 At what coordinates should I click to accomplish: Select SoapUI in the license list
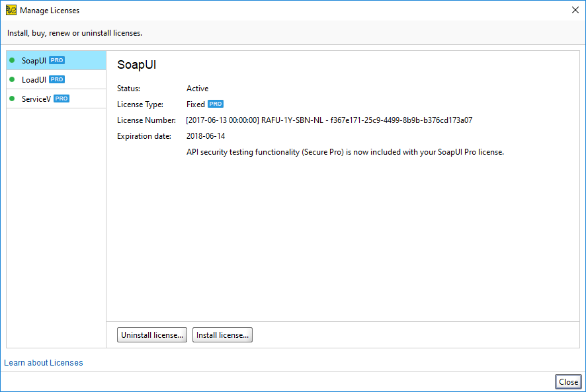pos(56,60)
